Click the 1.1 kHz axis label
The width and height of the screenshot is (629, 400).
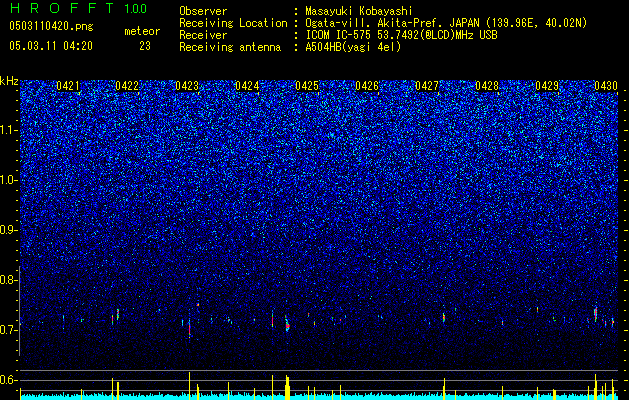point(9,130)
